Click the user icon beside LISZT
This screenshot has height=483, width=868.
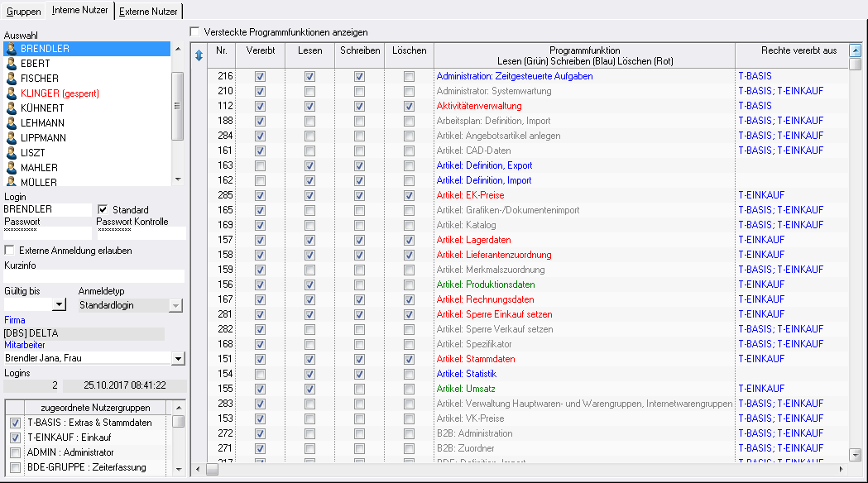coord(12,153)
